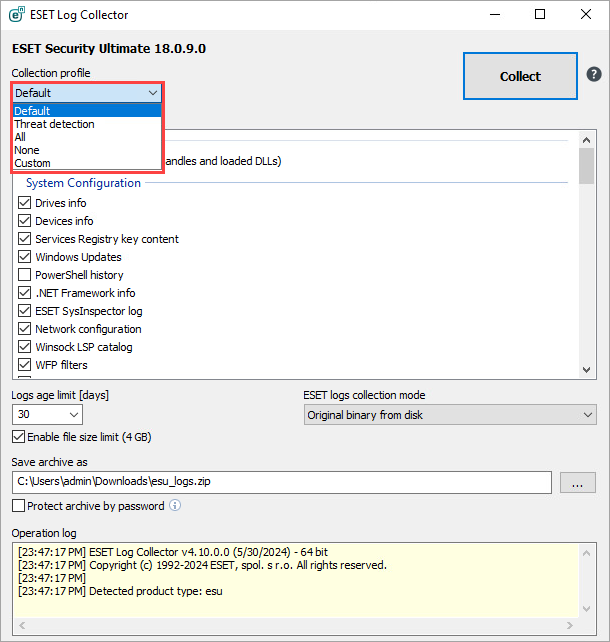Click operation log vertical scroll up arrow

(586, 553)
